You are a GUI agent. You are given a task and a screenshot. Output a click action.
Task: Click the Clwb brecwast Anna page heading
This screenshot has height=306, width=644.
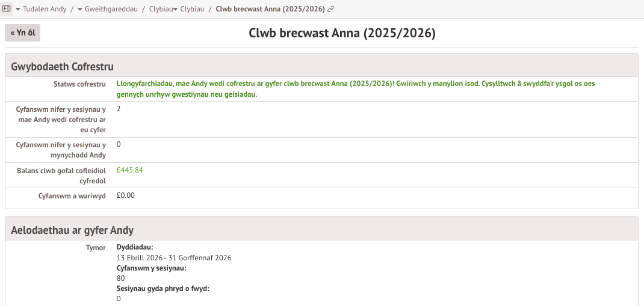(342, 33)
